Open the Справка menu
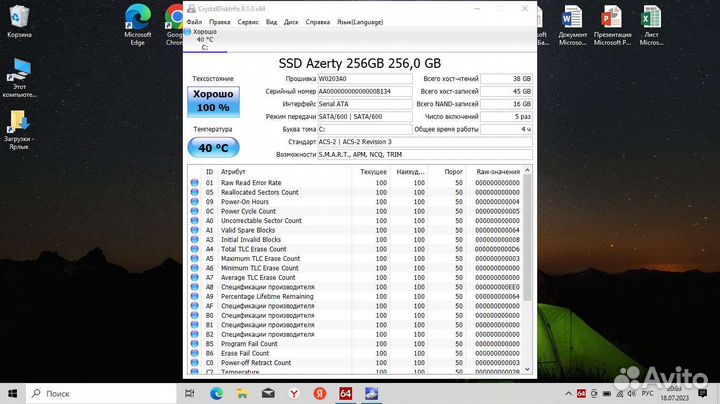 pos(318,22)
